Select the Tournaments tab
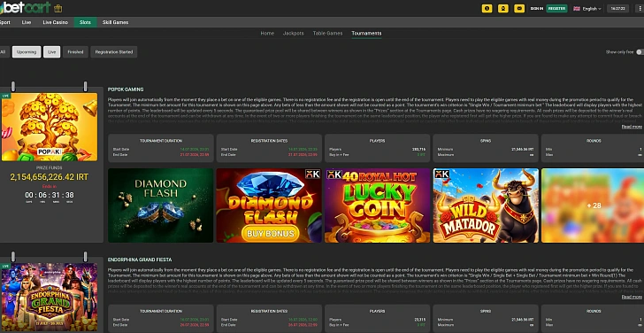 pos(366,34)
